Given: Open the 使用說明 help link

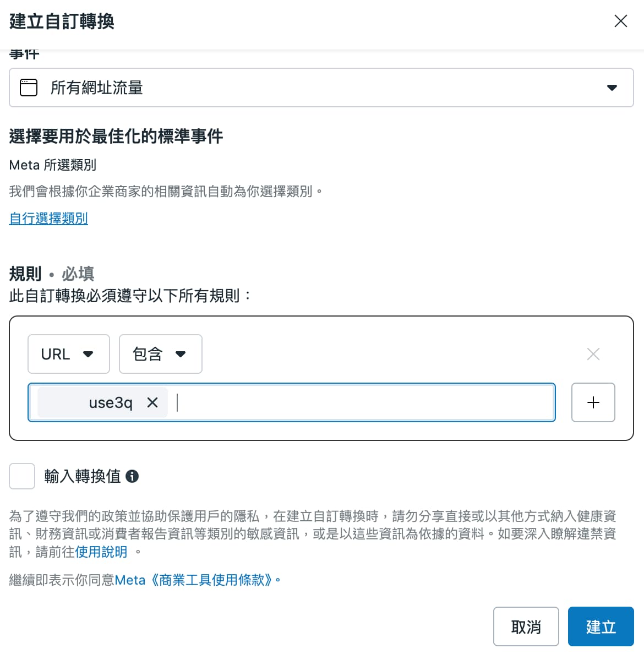Looking at the screenshot, I should 101,552.
